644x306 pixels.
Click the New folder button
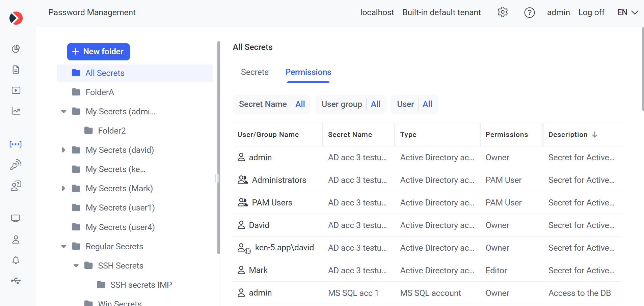[99, 52]
